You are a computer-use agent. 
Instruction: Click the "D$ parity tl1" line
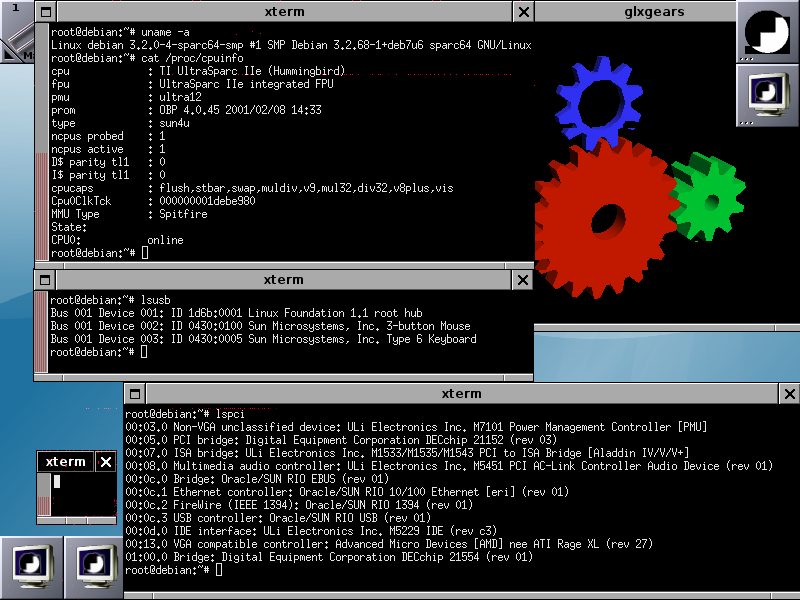(x=108, y=162)
